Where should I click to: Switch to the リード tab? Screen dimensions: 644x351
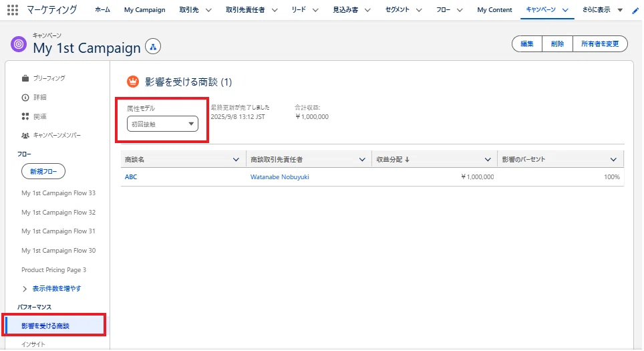299,10
